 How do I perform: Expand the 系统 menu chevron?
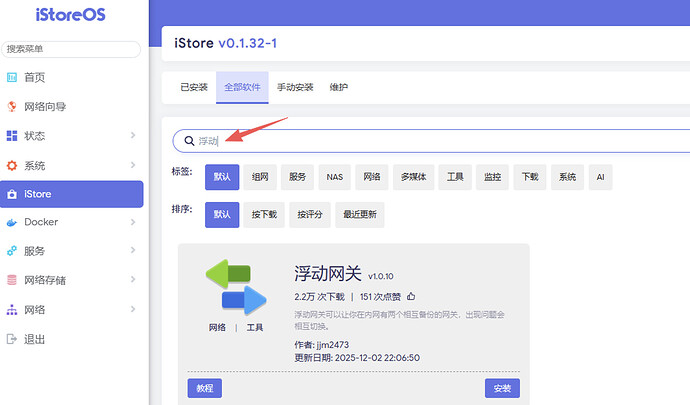pos(133,165)
